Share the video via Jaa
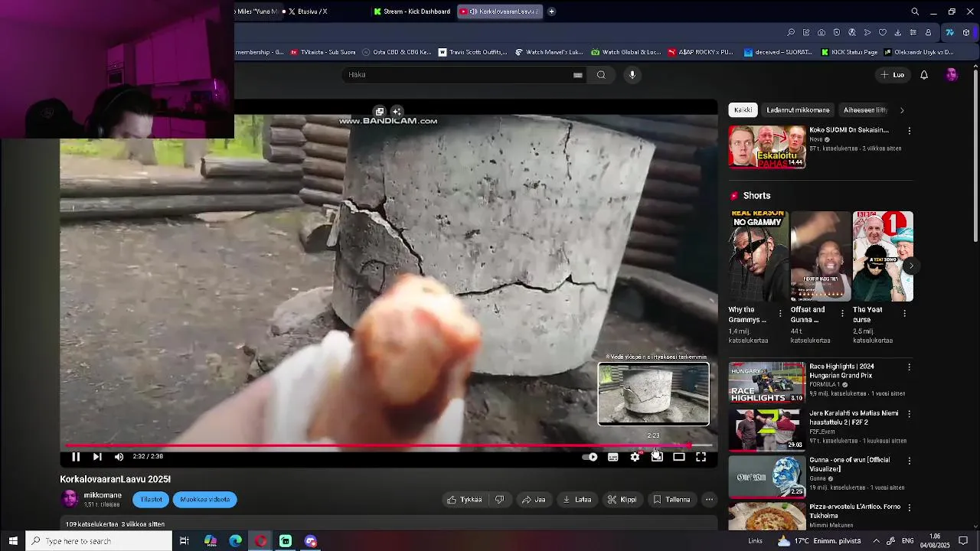Screen dimensions: 980x551 point(534,500)
